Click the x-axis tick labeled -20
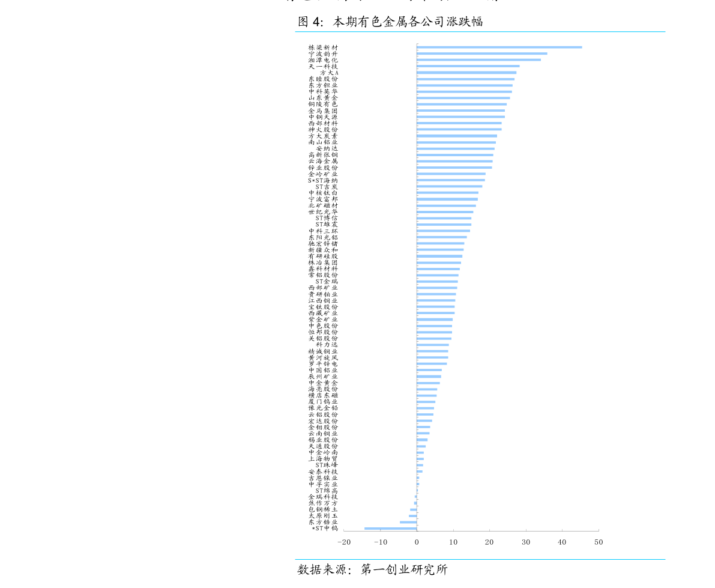 point(343,542)
